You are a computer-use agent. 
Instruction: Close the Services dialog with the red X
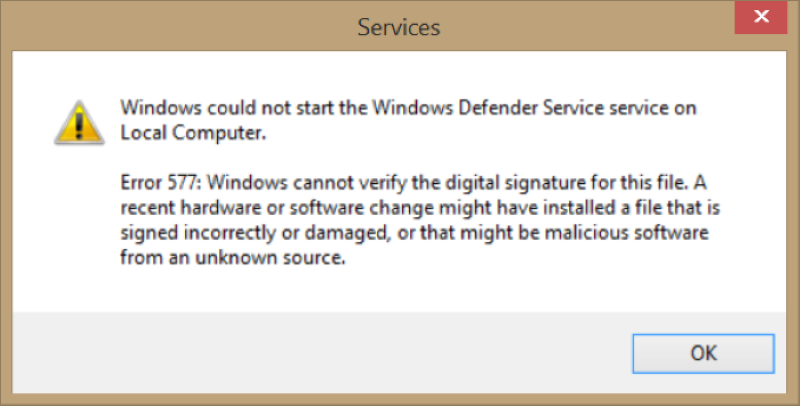point(761,17)
